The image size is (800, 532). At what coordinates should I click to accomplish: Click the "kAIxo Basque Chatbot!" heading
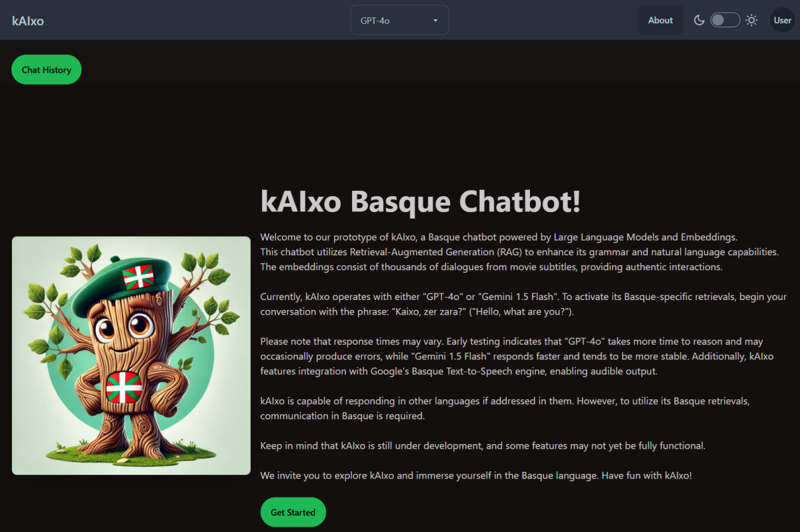420,201
